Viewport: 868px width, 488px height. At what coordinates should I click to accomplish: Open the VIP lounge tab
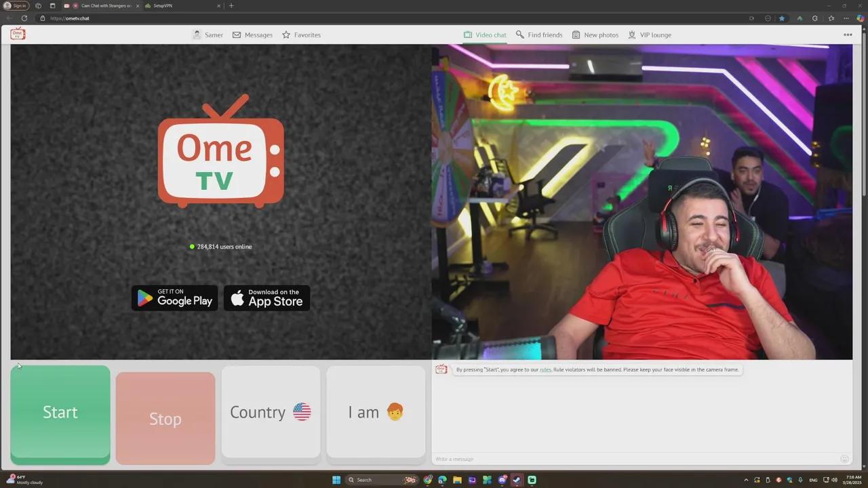650,35
